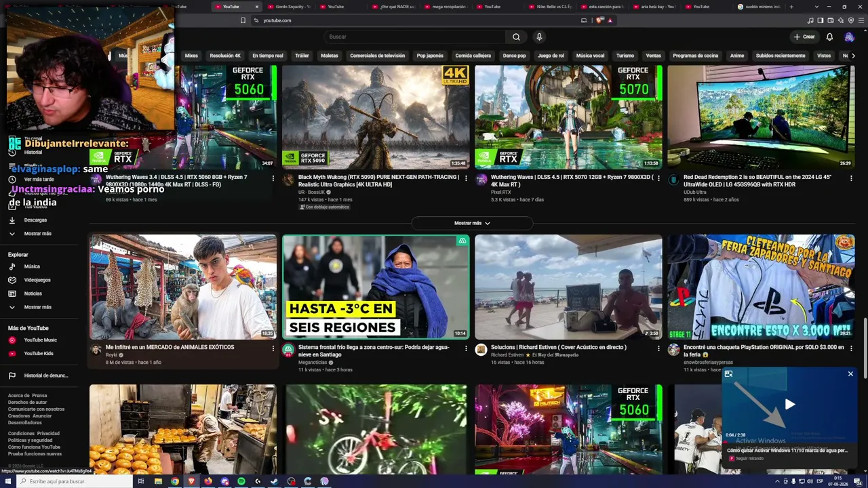Expand the 'Mostrar más' shelf button

point(472,223)
